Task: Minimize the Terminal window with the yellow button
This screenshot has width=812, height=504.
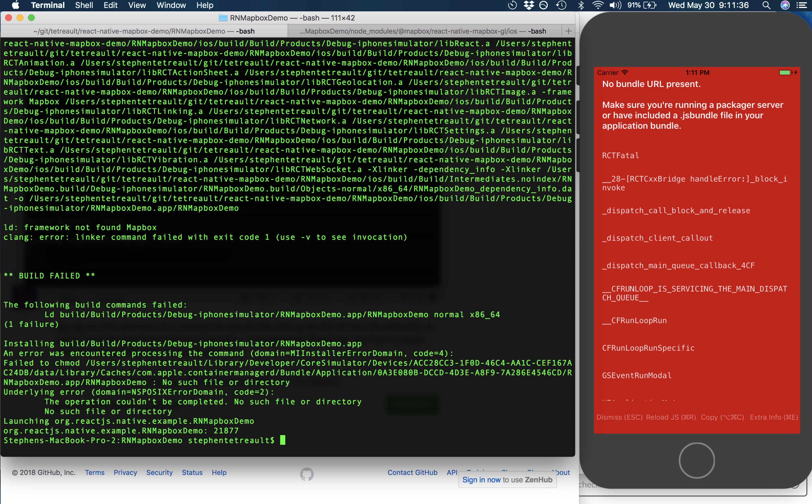Action: [x=20, y=18]
